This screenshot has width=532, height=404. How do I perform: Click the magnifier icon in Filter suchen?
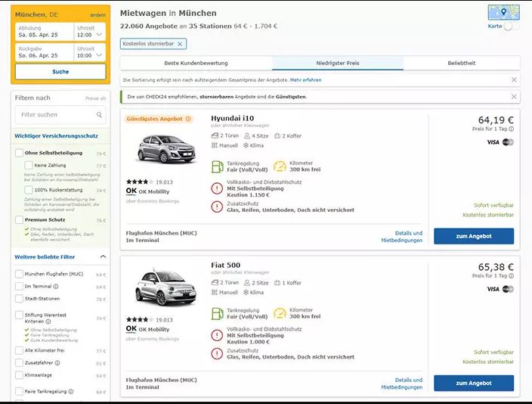pyautogui.click(x=99, y=115)
